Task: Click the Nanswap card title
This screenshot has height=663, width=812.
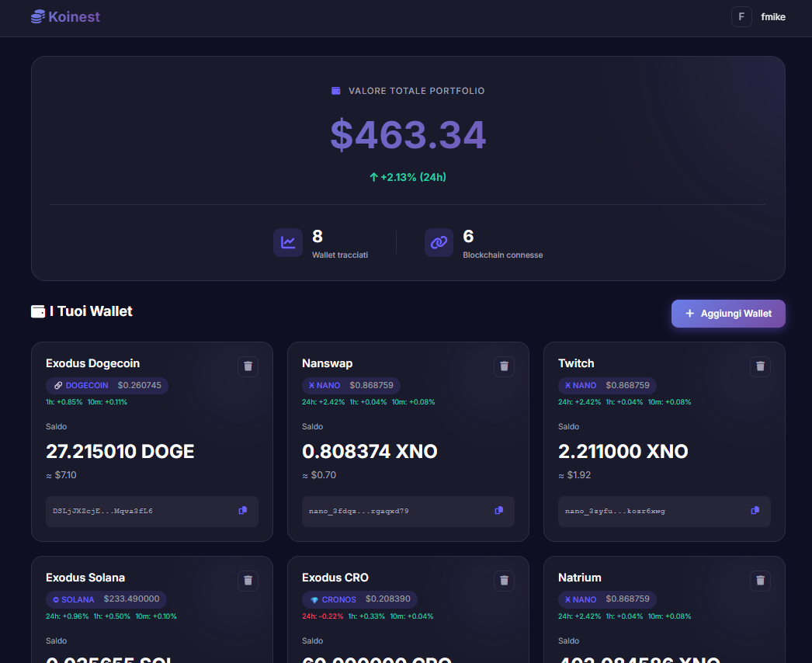Action: 328,363
